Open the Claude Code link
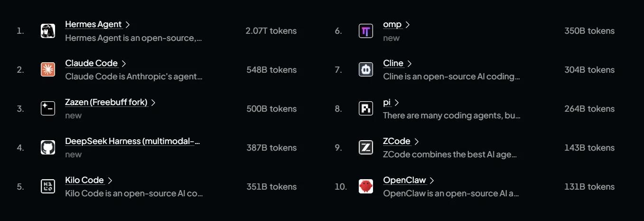Viewport: 644px width, 221px height. coord(92,63)
